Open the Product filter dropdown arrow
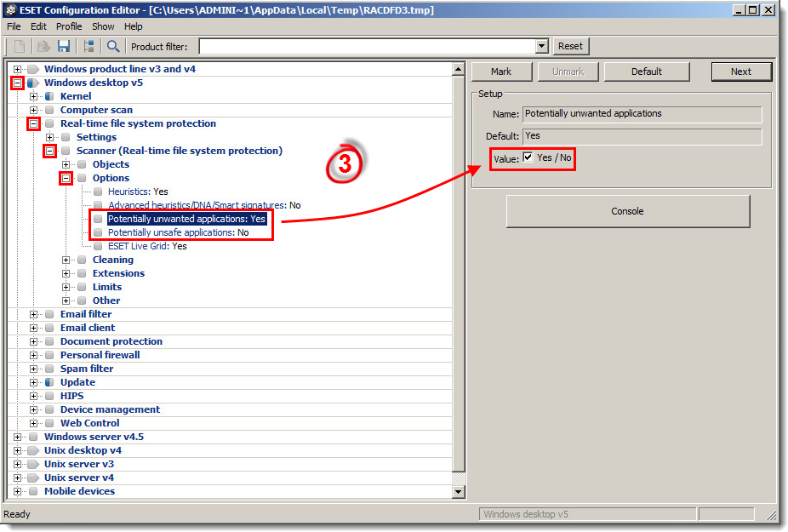Screen dimensions: 788x532 pos(541,46)
